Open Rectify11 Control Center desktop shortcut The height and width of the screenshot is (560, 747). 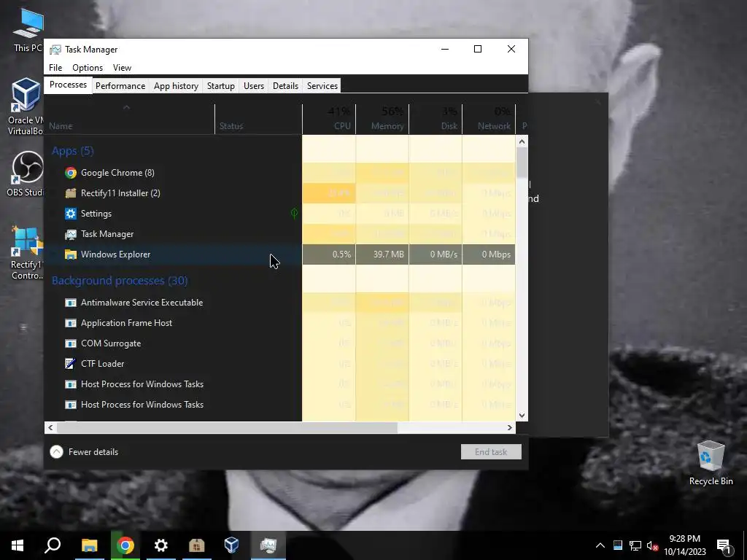tap(27, 253)
